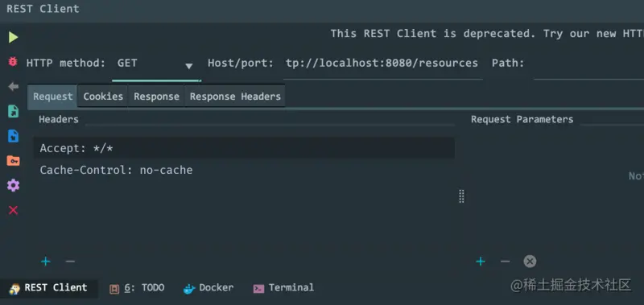The height and width of the screenshot is (305, 644).
Task: Select the Accept header row
Action: coord(244,148)
